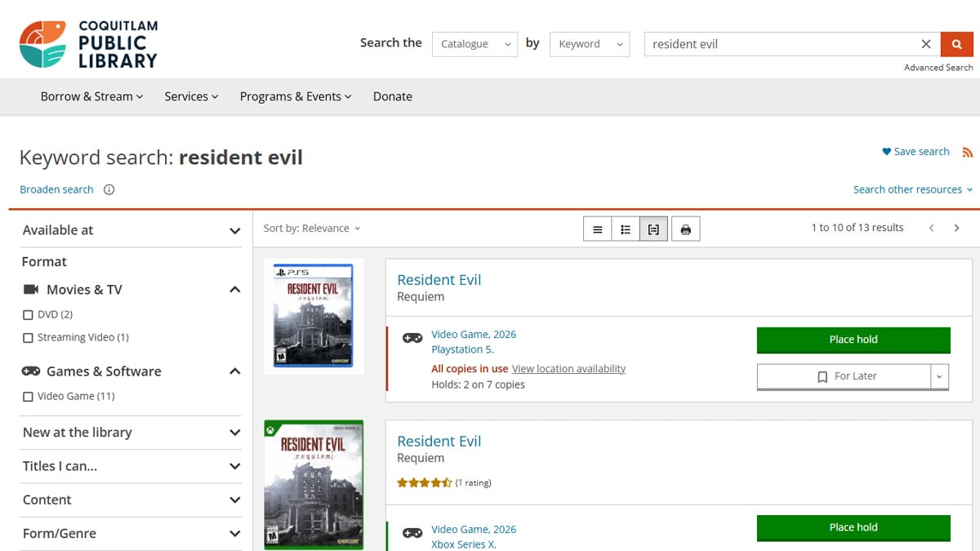Open the Borrow & Stream menu
The width and height of the screenshot is (980, 551).
coord(91,96)
